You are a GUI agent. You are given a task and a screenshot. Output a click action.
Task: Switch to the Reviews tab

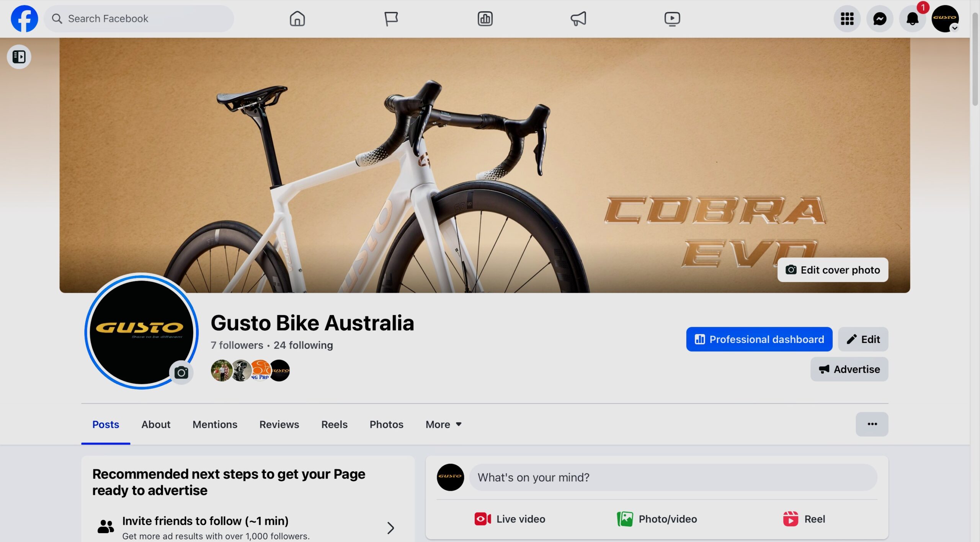tap(279, 424)
